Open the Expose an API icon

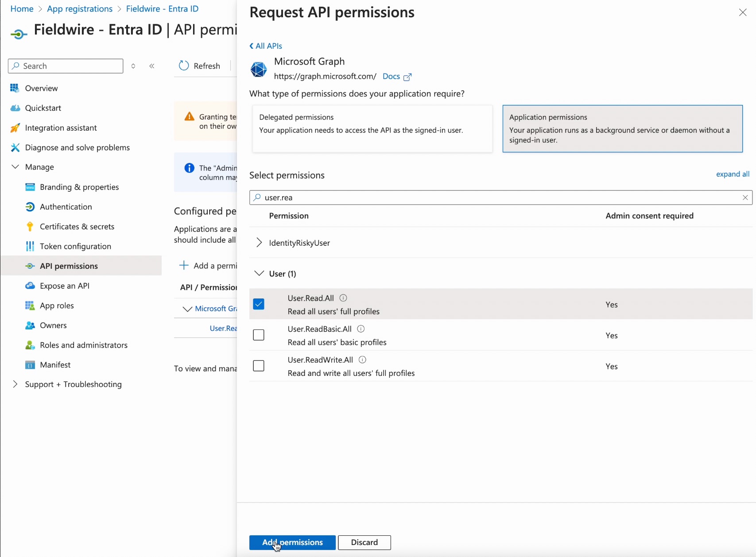(30, 286)
